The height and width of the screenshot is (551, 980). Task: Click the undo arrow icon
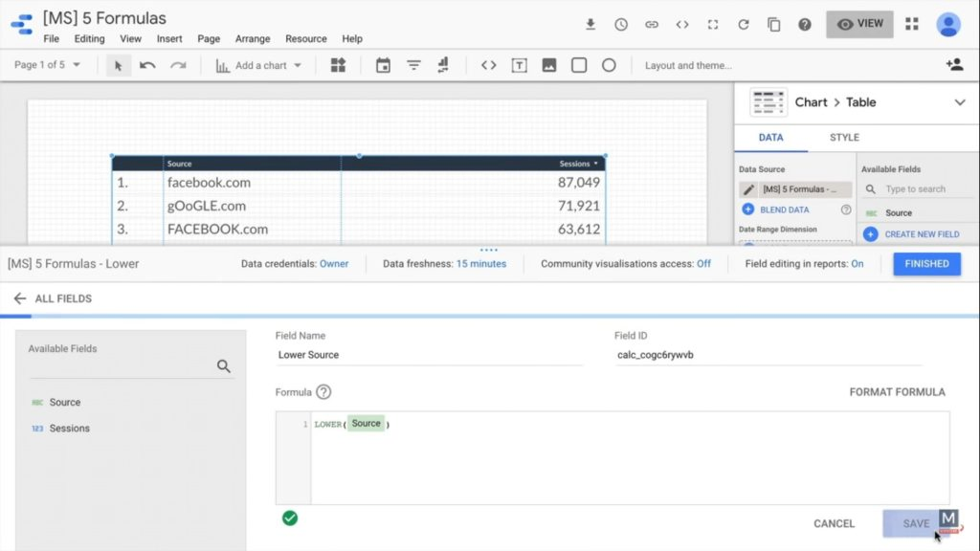point(147,65)
